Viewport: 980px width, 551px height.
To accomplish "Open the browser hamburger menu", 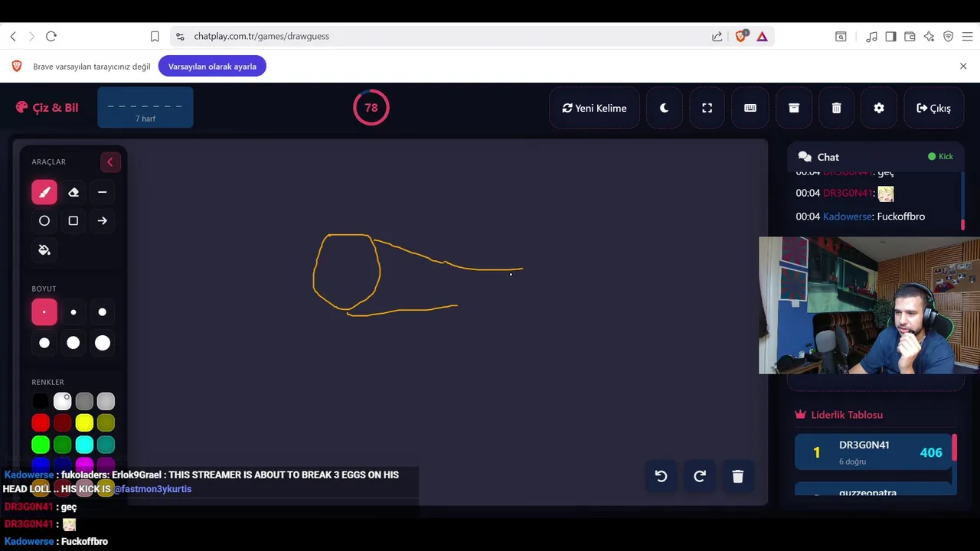I will [x=967, y=36].
